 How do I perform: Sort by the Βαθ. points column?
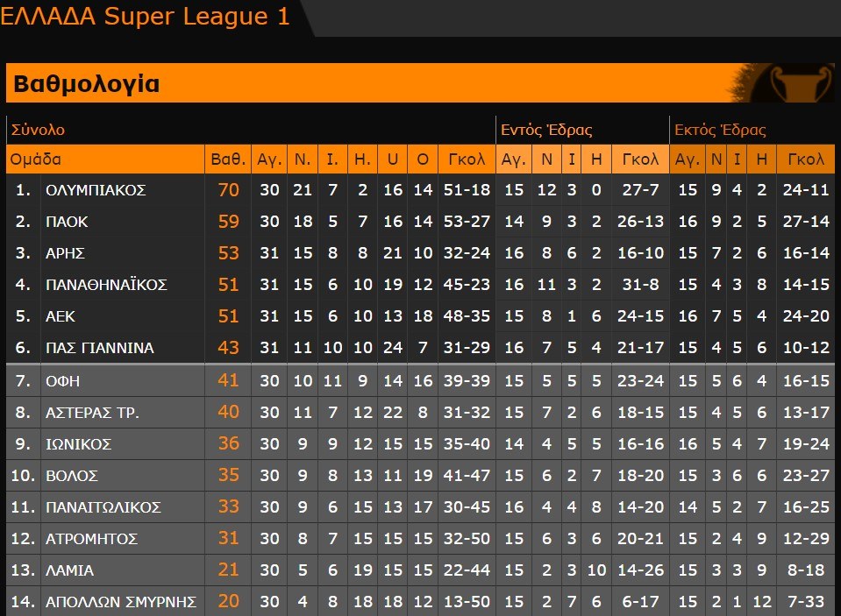tap(228, 159)
